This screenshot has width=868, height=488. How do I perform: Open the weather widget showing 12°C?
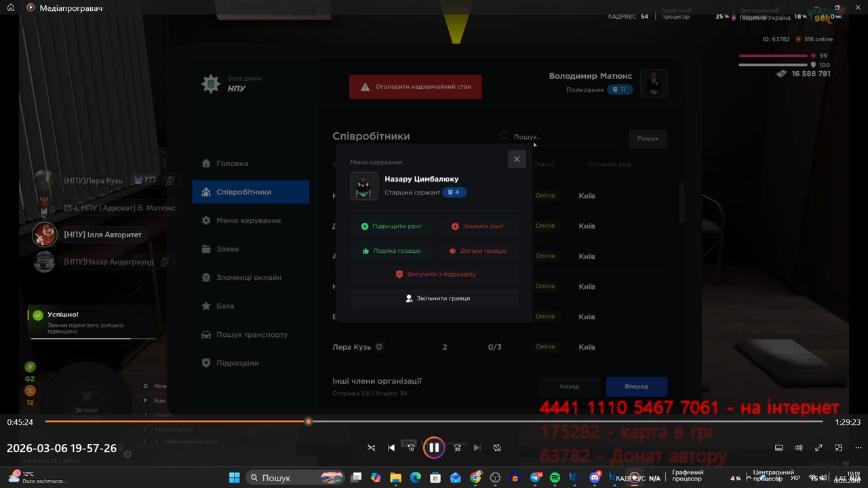[37, 477]
